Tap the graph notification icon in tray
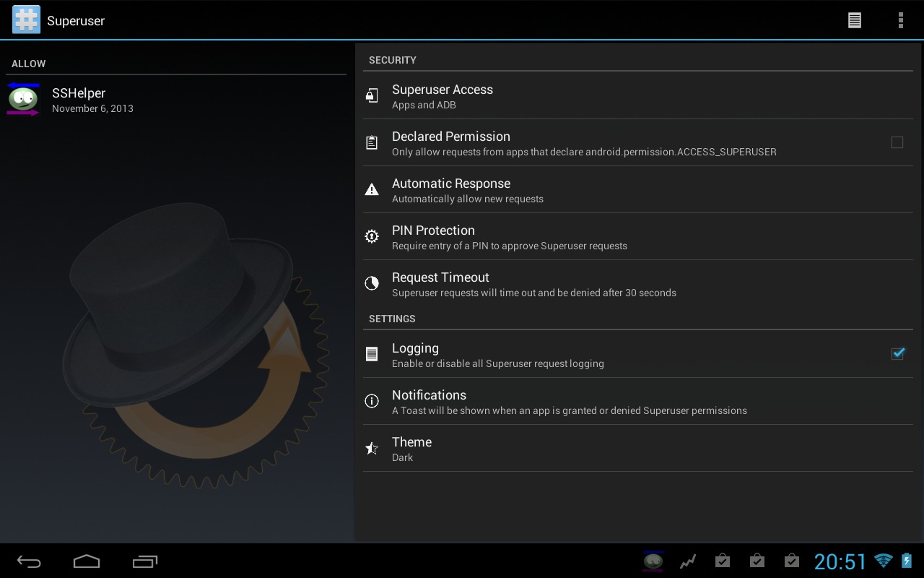Viewport: 924px width, 578px height. coord(688,561)
